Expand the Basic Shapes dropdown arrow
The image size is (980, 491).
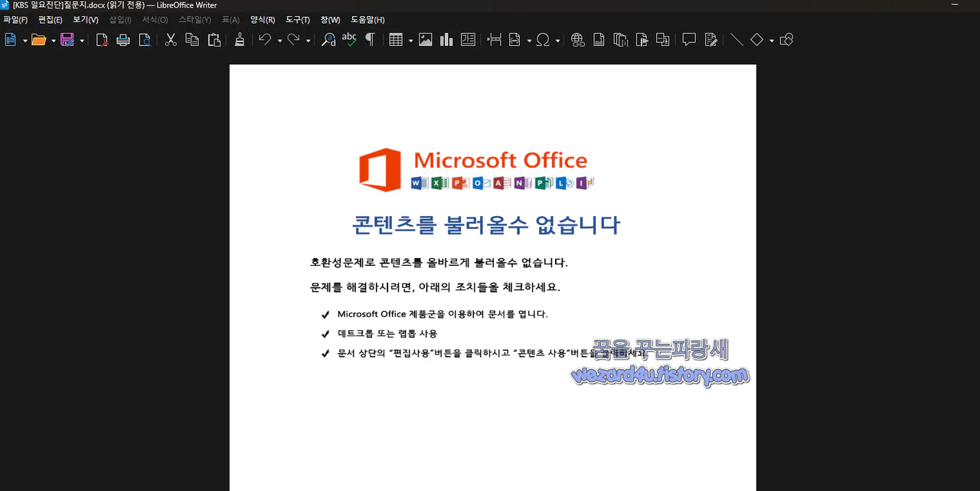coord(772,41)
